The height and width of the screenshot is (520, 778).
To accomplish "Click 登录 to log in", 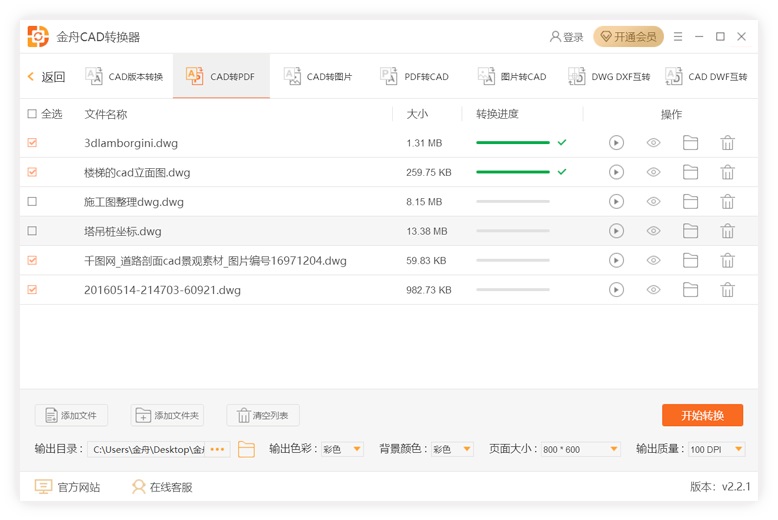I will (x=567, y=37).
